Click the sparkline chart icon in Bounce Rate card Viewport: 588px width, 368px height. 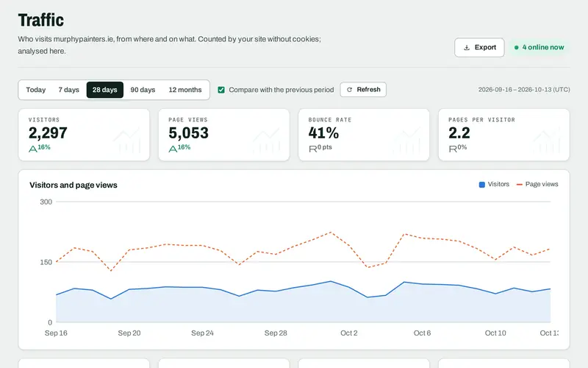click(406, 140)
